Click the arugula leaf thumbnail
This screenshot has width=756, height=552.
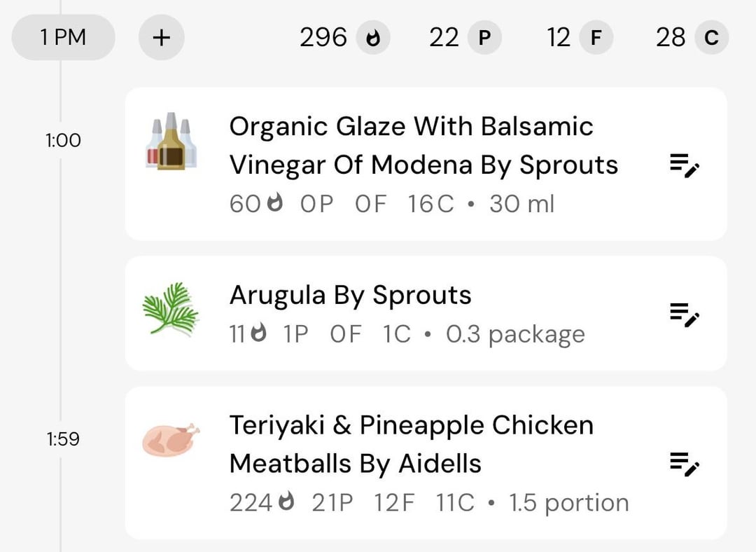click(x=171, y=309)
